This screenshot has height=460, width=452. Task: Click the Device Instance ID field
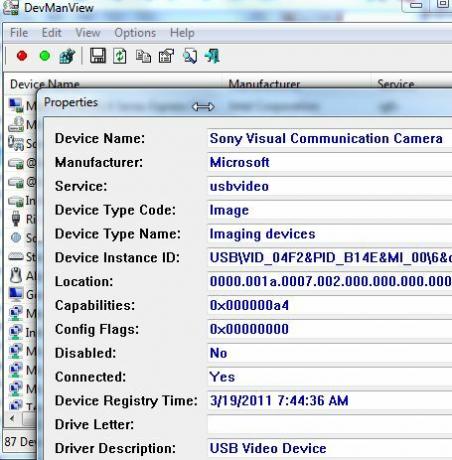(330, 258)
